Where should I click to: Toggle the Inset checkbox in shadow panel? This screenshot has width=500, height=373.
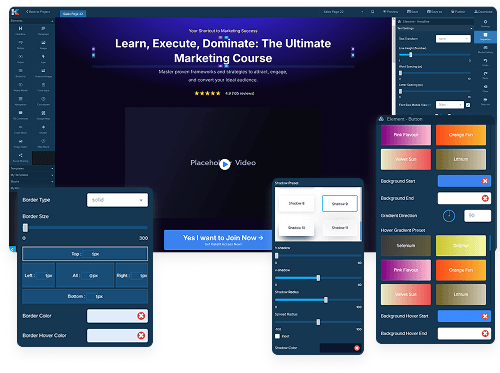[x=277, y=336]
